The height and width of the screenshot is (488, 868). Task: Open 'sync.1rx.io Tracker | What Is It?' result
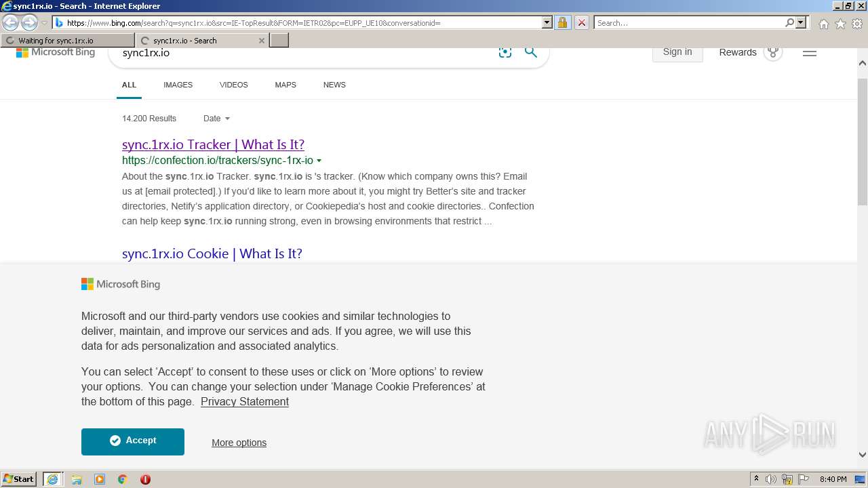(x=213, y=144)
